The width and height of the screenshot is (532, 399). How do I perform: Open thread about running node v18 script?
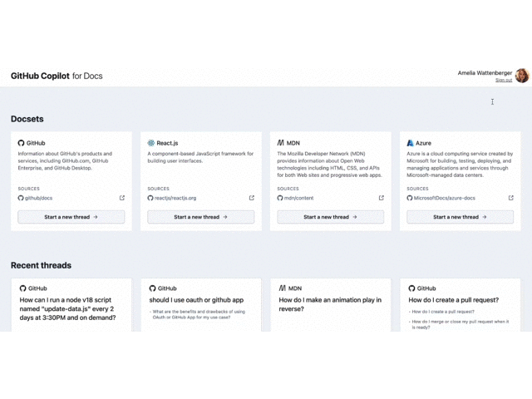pos(67,308)
